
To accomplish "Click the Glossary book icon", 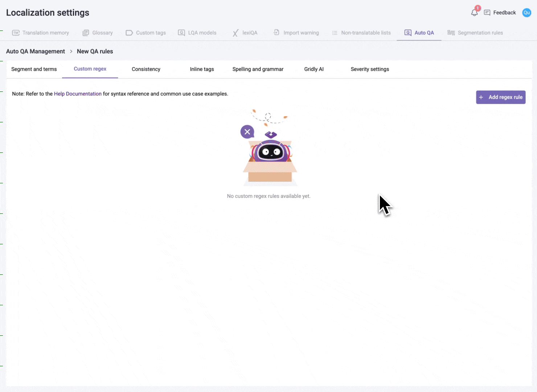I will pos(86,33).
